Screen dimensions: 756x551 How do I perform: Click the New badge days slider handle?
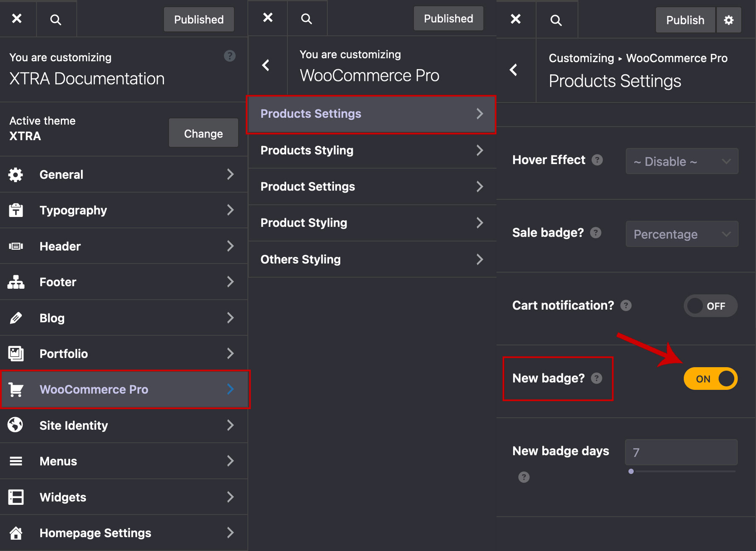click(x=631, y=471)
